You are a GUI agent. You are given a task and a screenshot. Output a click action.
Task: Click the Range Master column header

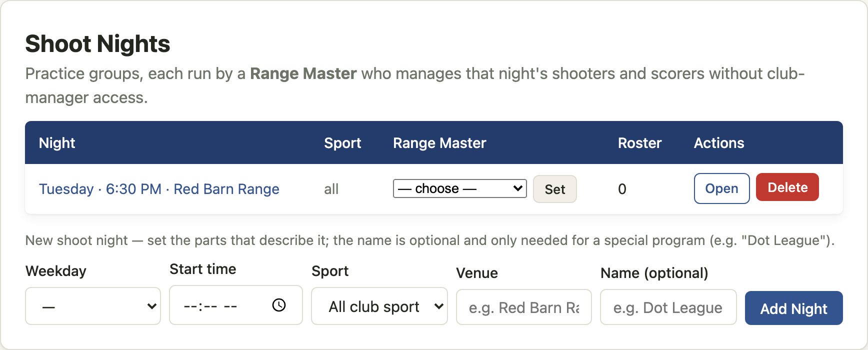coord(439,143)
